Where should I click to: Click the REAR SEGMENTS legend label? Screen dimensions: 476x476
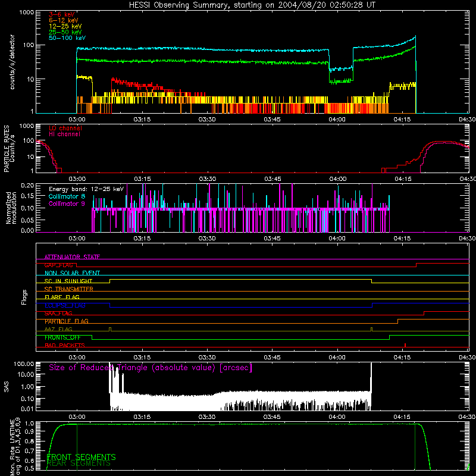point(79,464)
